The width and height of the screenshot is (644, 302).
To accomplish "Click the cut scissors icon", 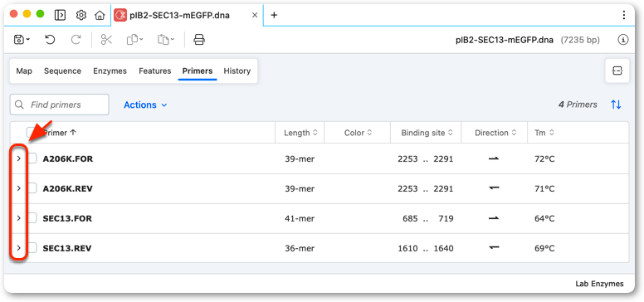I will point(106,40).
